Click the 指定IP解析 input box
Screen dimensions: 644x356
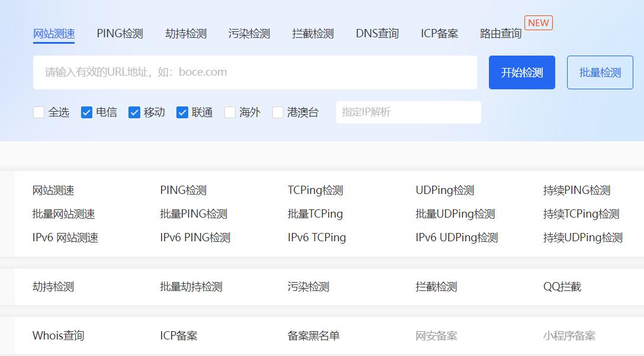(408, 112)
